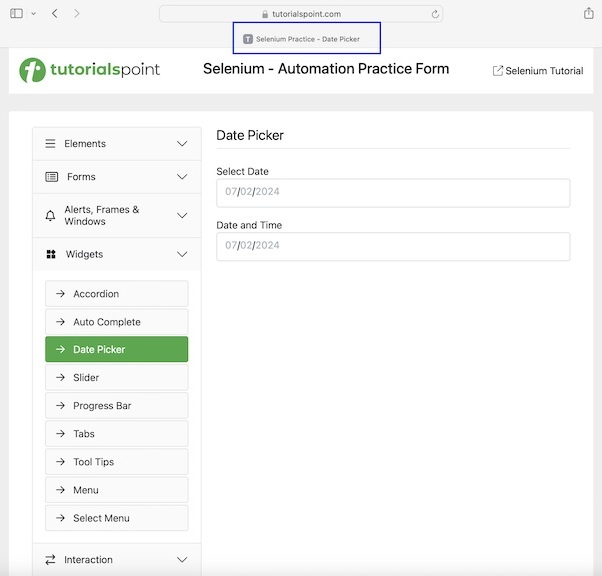
Task: Collapse the Widgets section chevron
Action: tap(182, 254)
